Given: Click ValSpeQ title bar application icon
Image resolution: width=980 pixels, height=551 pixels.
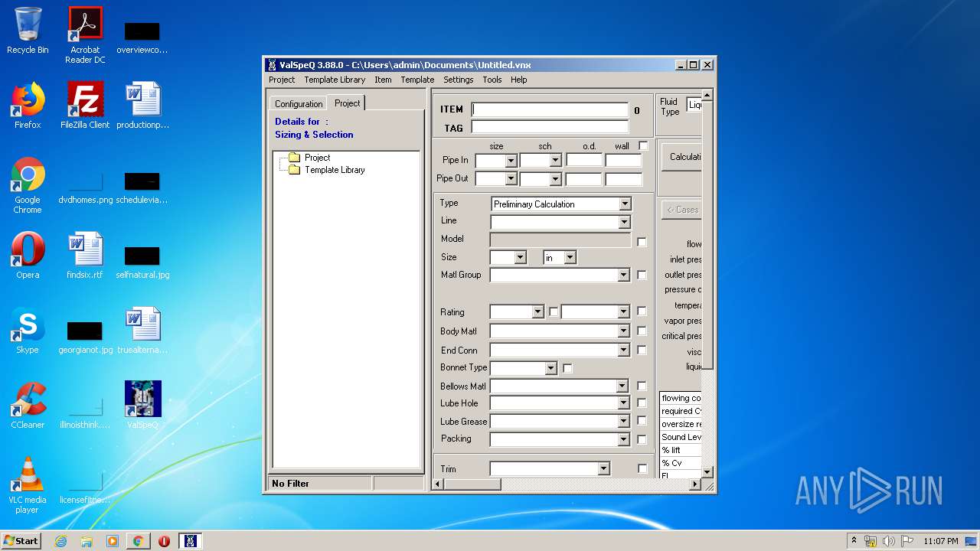Looking at the screenshot, I should click(272, 65).
